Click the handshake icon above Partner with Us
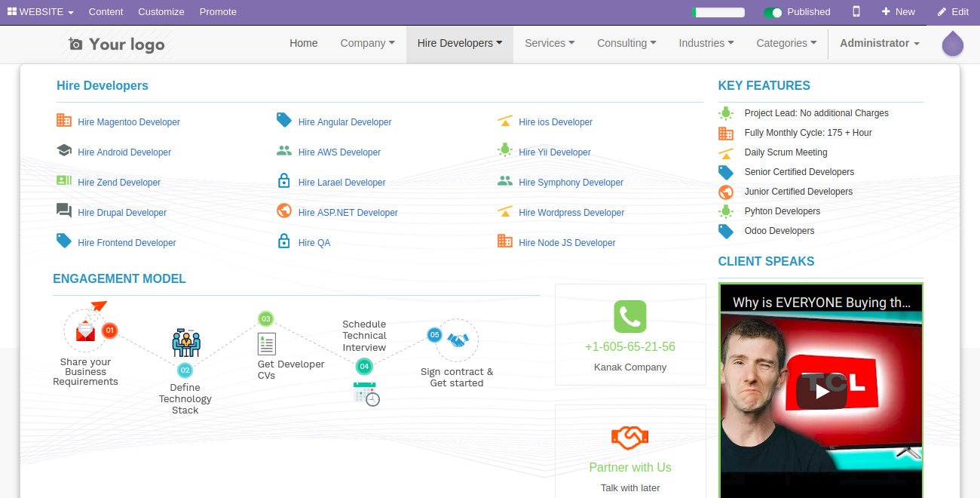 (x=630, y=437)
